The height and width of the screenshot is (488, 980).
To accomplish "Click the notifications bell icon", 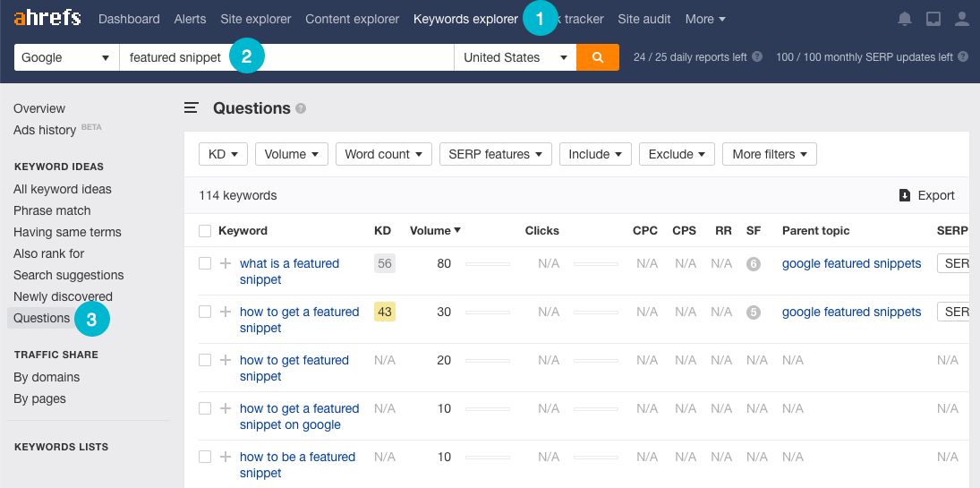I will 905,19.
